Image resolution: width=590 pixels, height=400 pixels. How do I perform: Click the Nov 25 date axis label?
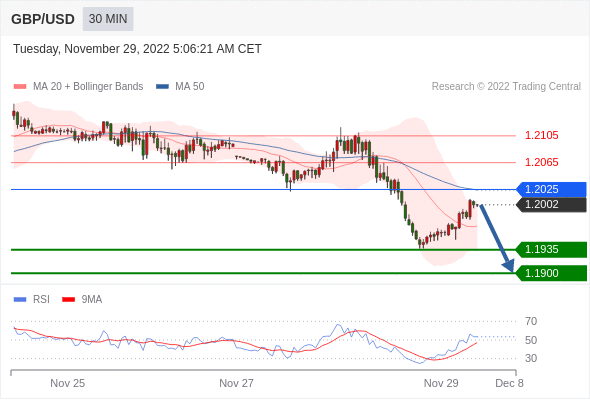click(68, 383)
